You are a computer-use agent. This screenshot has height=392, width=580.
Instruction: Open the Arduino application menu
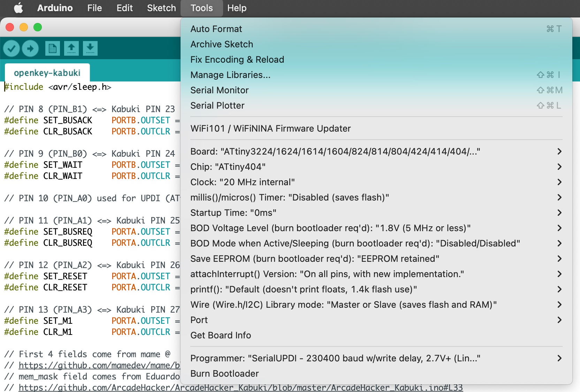[55, 8]
